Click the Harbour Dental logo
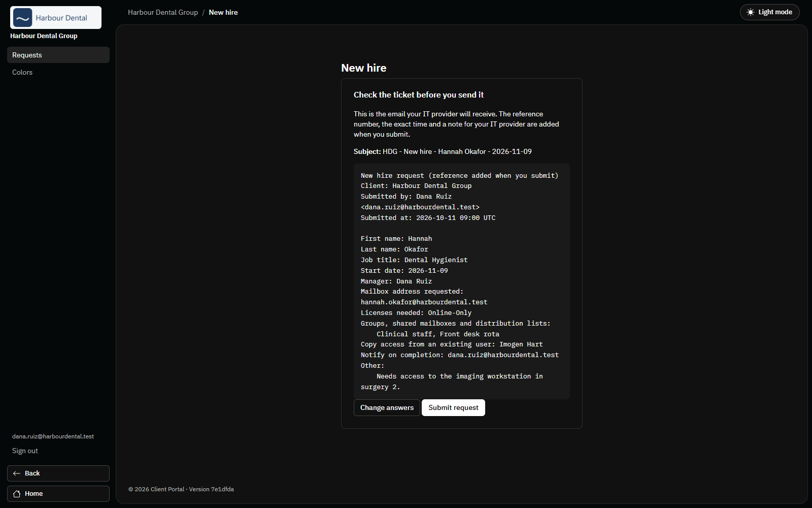Image resolution: width=812 pixels, height=508 pixels. (x=56, y=18)
